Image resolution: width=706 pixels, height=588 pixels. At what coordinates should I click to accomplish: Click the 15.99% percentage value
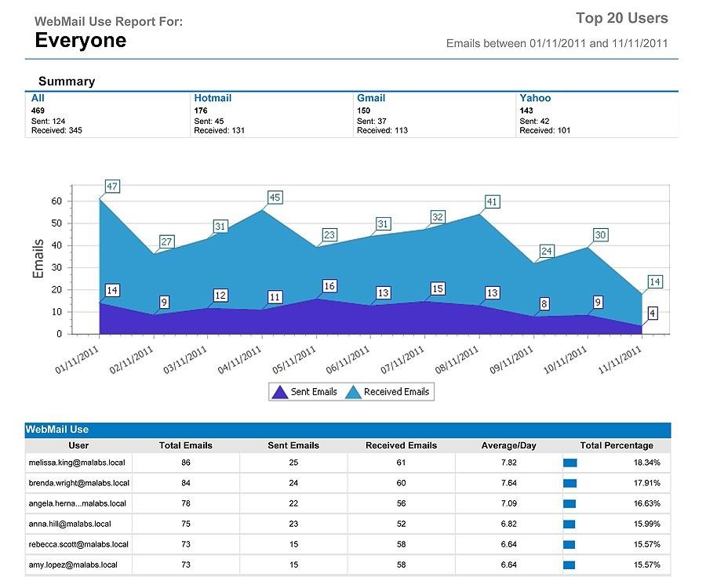click(x=647, y=524)
